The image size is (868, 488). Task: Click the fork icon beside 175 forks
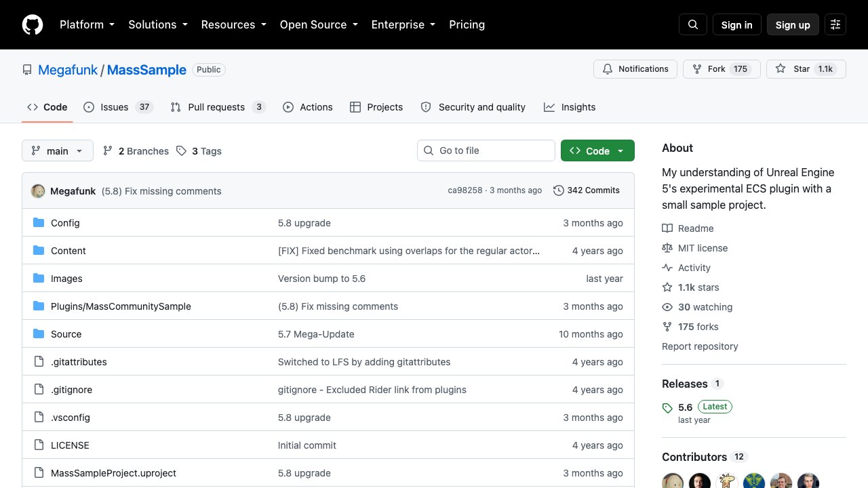coord(667,327)
